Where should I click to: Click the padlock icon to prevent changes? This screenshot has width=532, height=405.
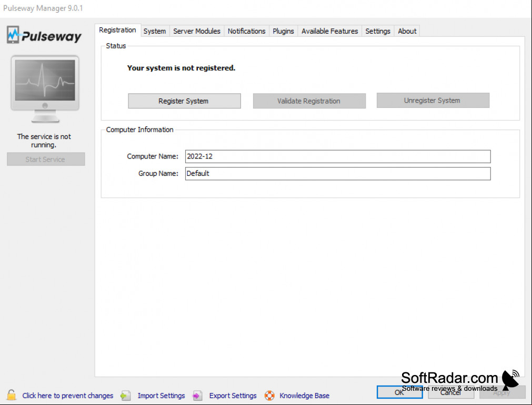coord(11,395)
